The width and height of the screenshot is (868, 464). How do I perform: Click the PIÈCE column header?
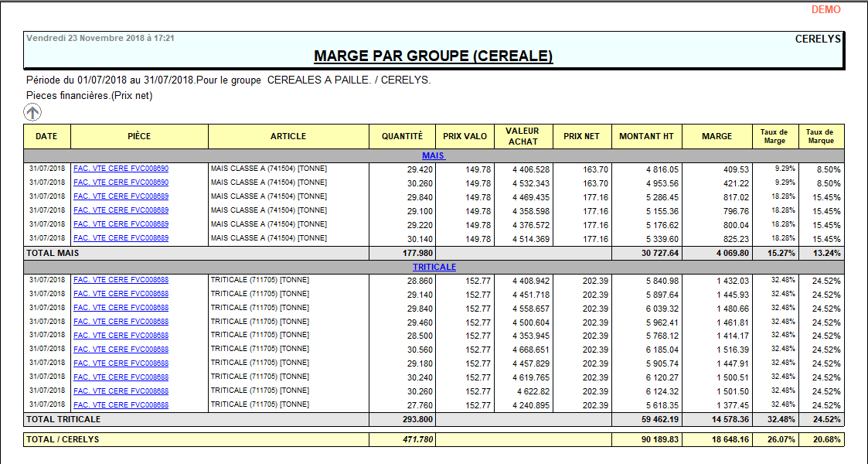click(x=139, y=136)
